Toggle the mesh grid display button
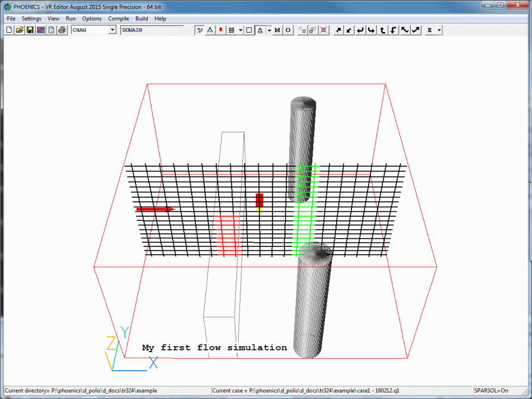The width and height of the screenshot is (532, 399). click(231, 30)
